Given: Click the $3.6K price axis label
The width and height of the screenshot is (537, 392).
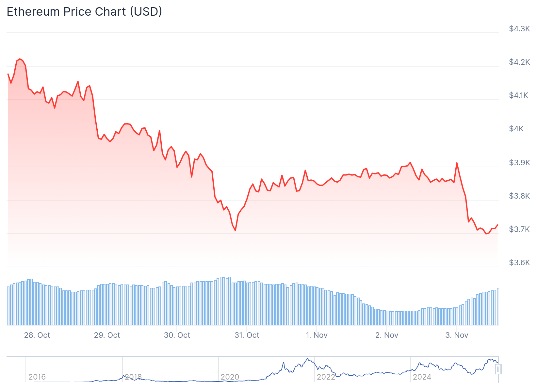Looking at the screenshot, I should coord(519,263).
